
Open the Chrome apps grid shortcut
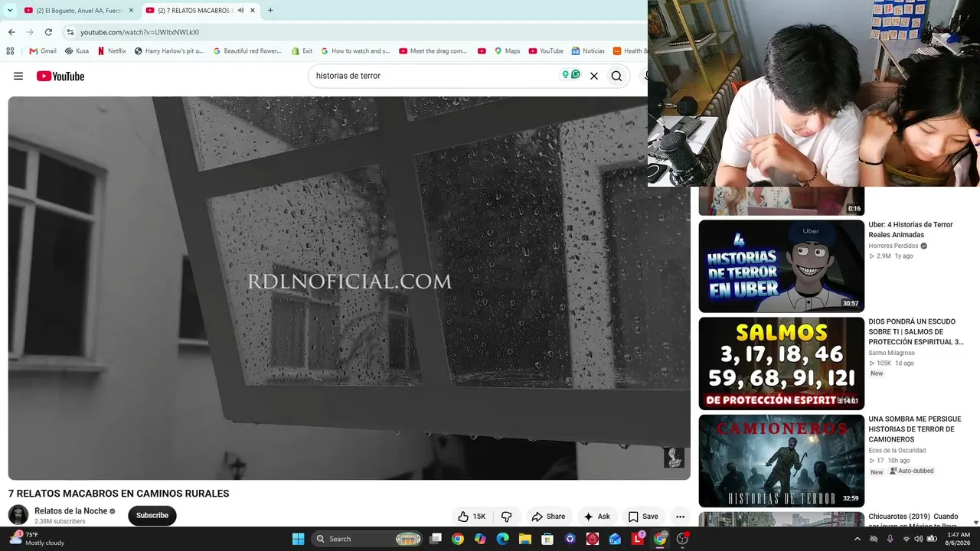click(x=10, y=51)
